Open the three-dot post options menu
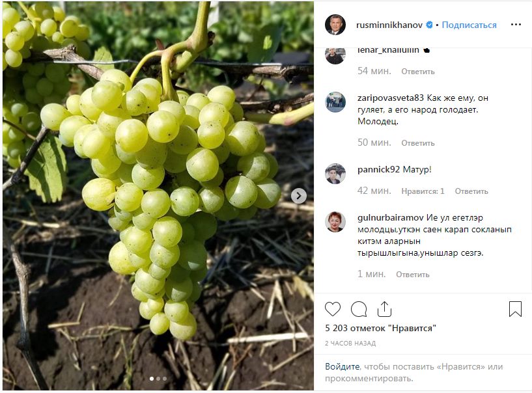The width and height of the screenshot is (532, 393). point(516,25)
